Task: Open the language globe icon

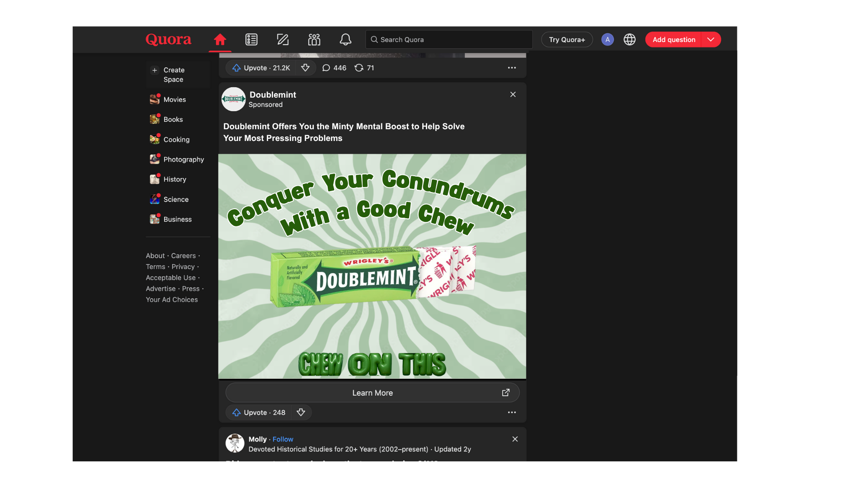Action: click(x=629, y=40)
